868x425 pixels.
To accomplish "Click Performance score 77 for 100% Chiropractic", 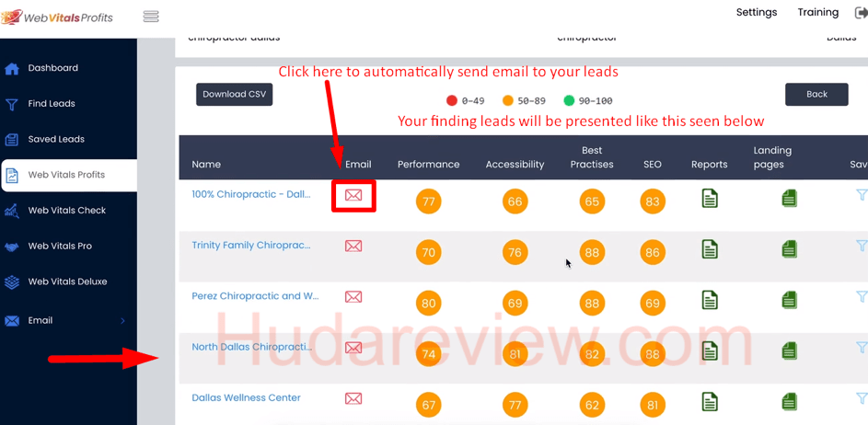I will pos(428,201).
